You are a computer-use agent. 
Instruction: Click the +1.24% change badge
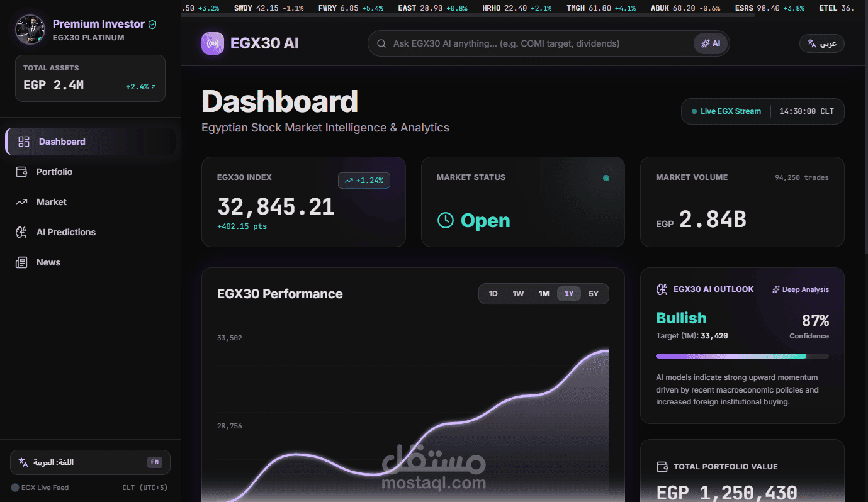pos(364,181)
